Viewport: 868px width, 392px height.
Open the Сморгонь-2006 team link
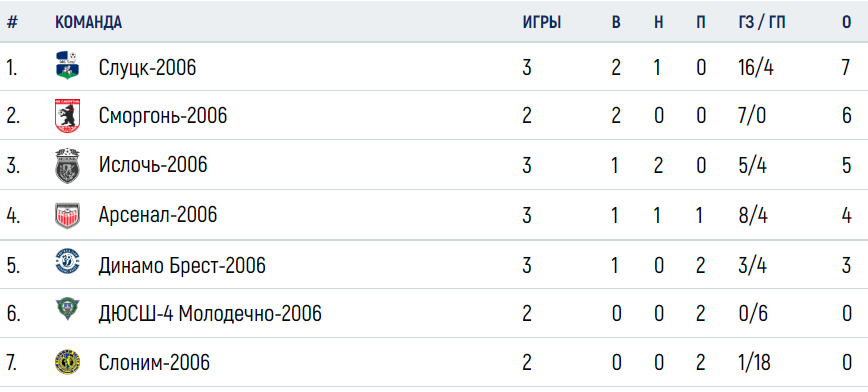(x=163, y=116)
